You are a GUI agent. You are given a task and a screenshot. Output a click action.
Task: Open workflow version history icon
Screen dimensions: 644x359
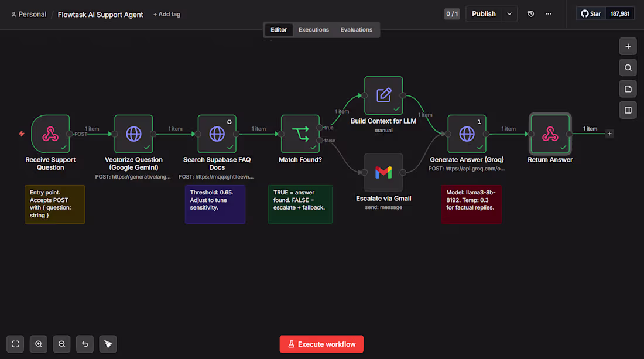pos(531,14)
